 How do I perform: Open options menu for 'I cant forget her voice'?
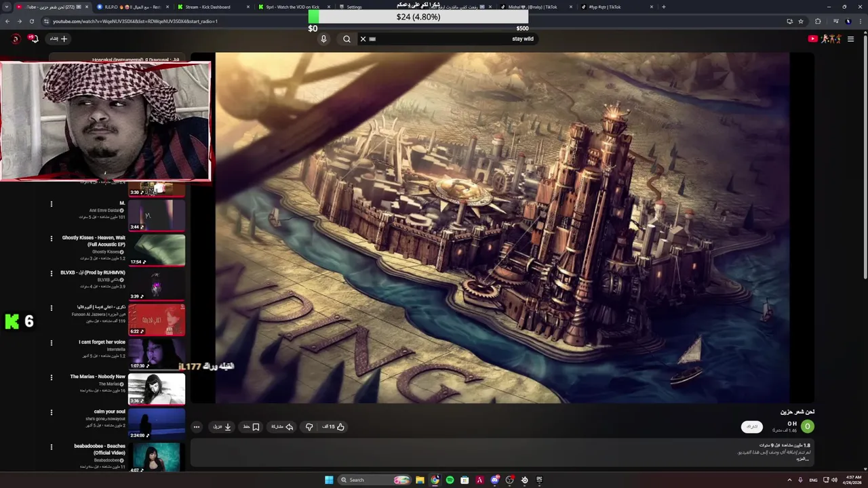point(51,343)
